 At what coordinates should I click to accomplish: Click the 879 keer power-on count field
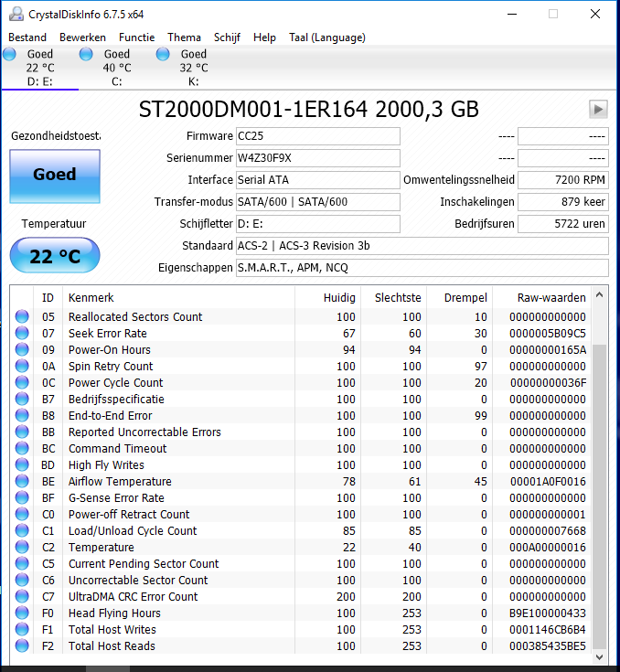click(563, 202)
